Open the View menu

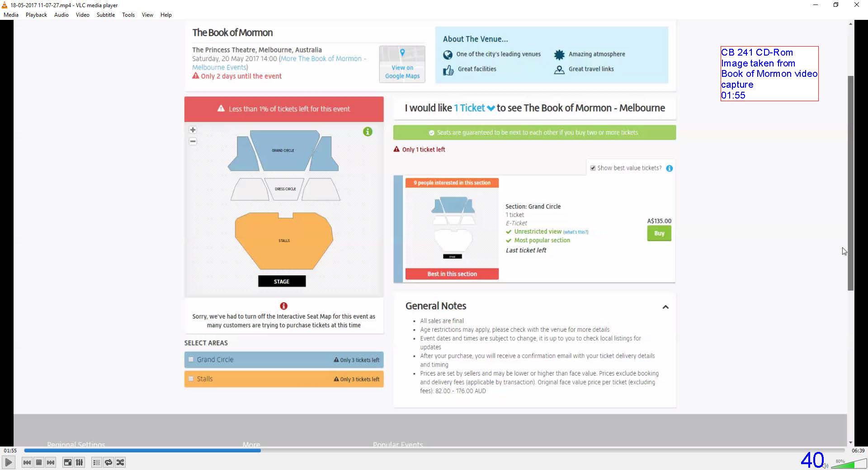coord(147,15)
